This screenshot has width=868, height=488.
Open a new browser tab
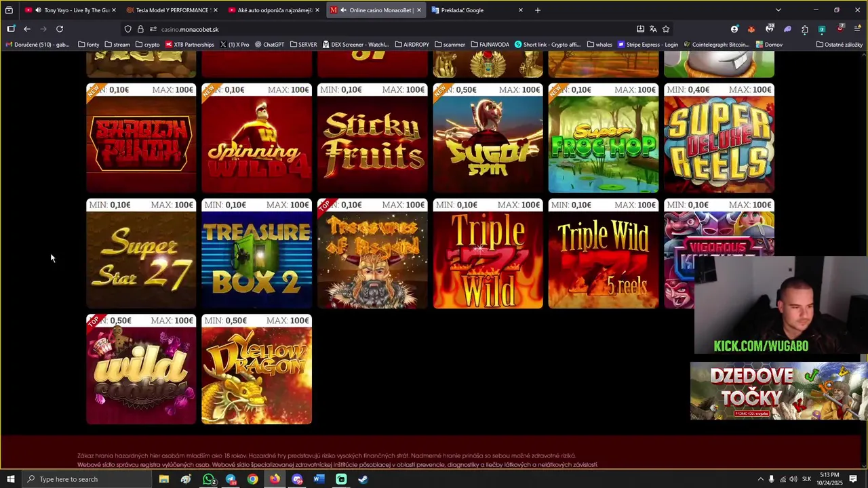(x=538, y=10)
